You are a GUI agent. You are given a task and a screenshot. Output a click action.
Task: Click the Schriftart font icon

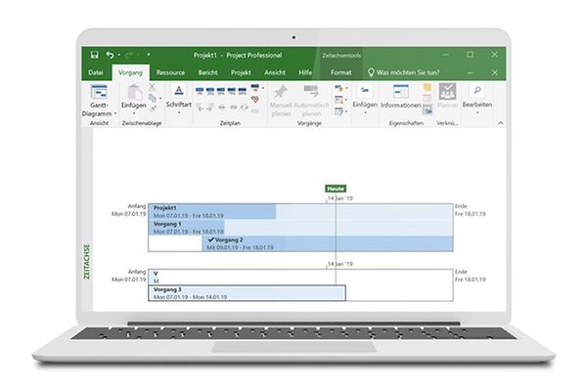tap(178, 90)
